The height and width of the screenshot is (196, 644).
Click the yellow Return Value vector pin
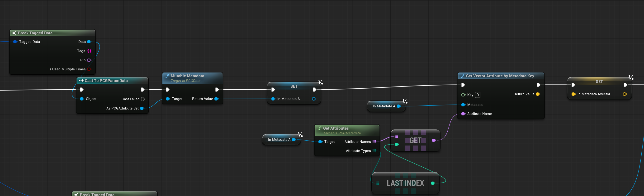(x=538, y=94)
